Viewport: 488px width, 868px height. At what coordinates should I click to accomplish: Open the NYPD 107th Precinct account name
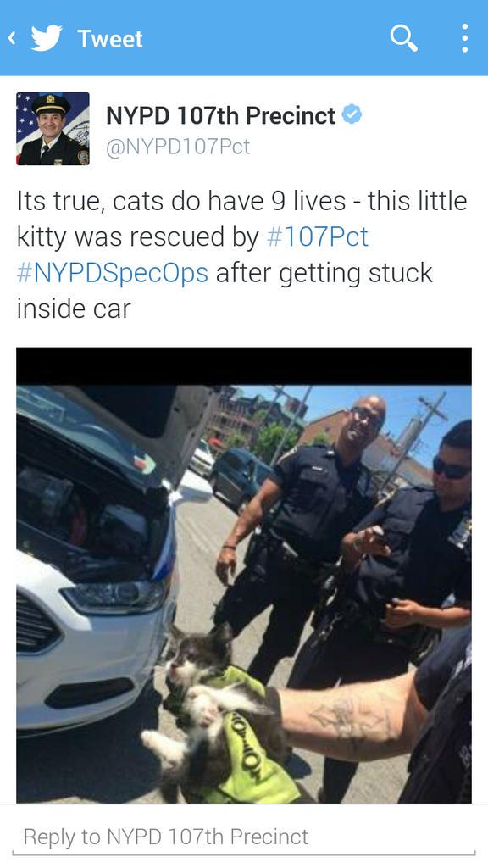pos(220,115)
